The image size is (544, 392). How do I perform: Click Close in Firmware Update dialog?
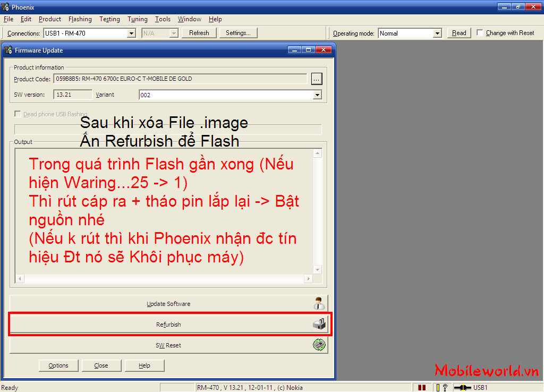tap(101, 365)
